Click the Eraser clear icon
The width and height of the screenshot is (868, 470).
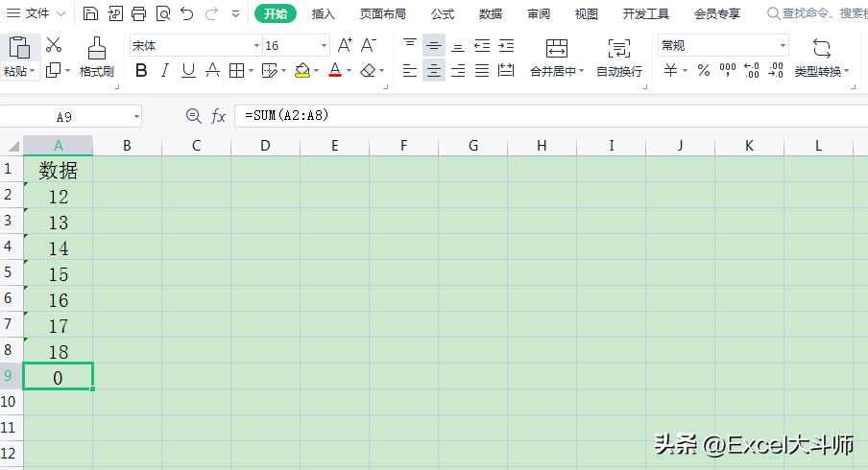[368, 70]
